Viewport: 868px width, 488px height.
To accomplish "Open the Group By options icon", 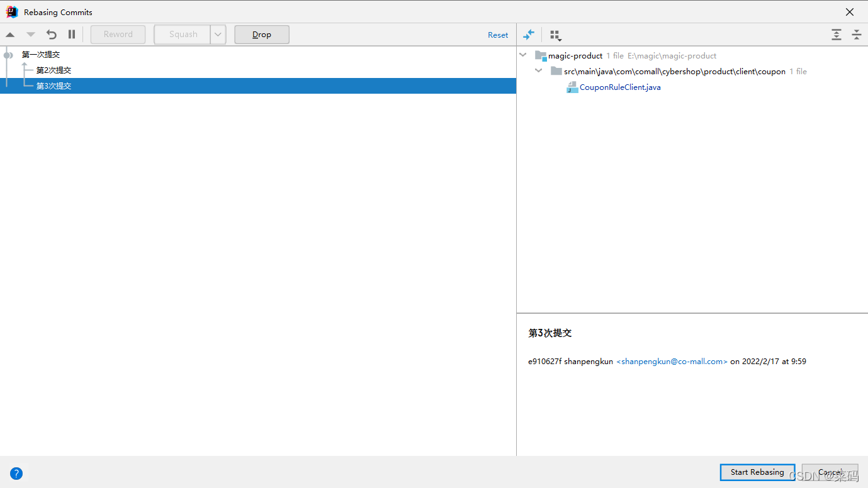I will [x=555, y=35].
